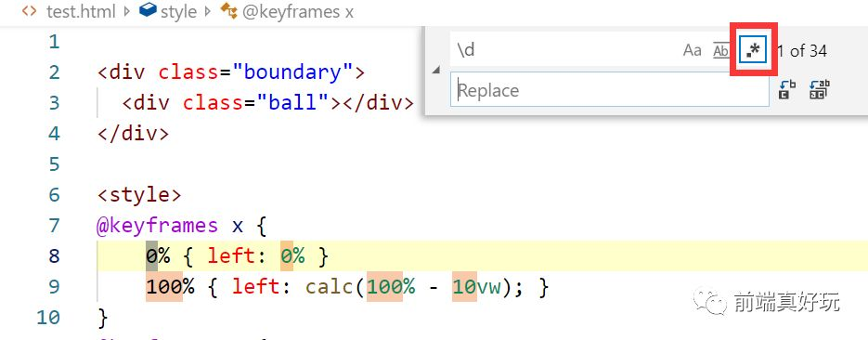The height and width of the screenshot is (340, 868).
Task: Place cursor on the "boundary" class string
Action: [293, 72]
